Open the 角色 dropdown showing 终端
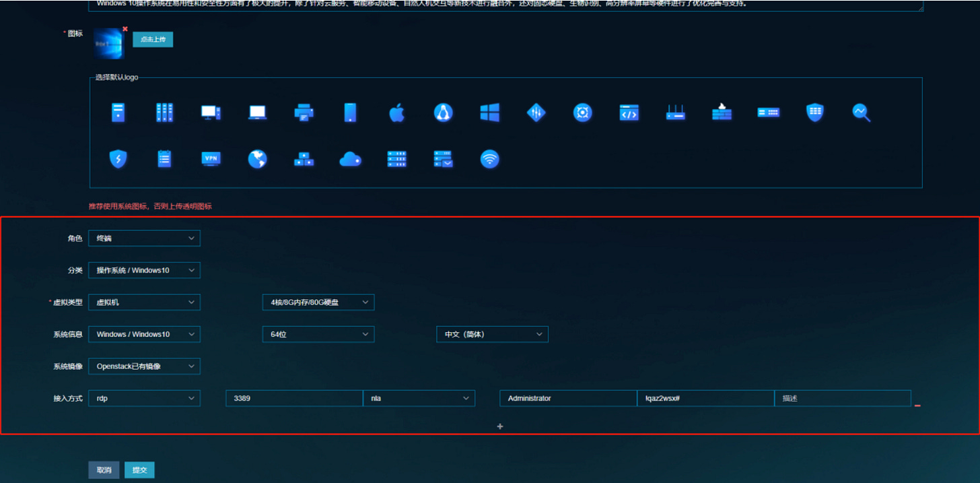The width and height of the screenshot is (980, 483). pyautogui.click(x=145, y=238)
